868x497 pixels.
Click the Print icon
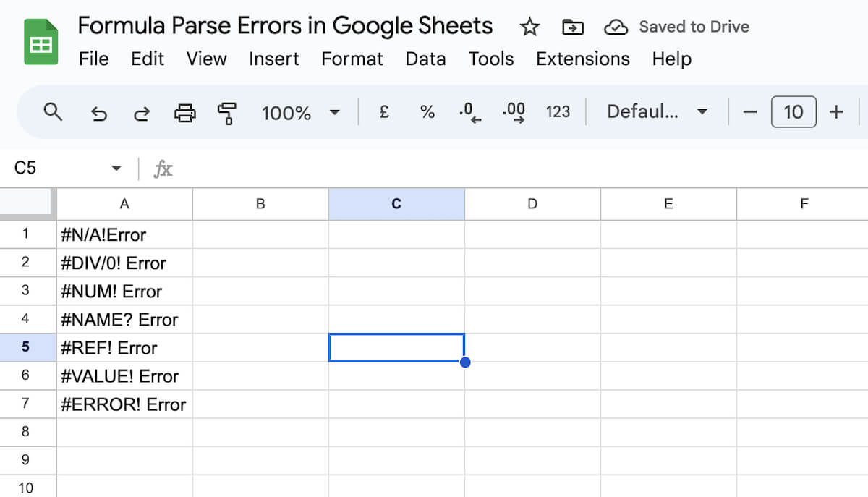click(184, 112)
